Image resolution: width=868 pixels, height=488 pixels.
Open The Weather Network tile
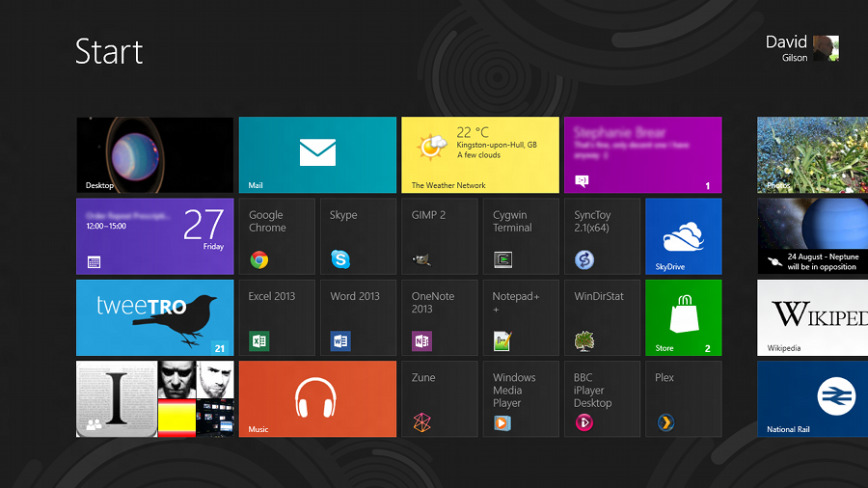point(480,155)
